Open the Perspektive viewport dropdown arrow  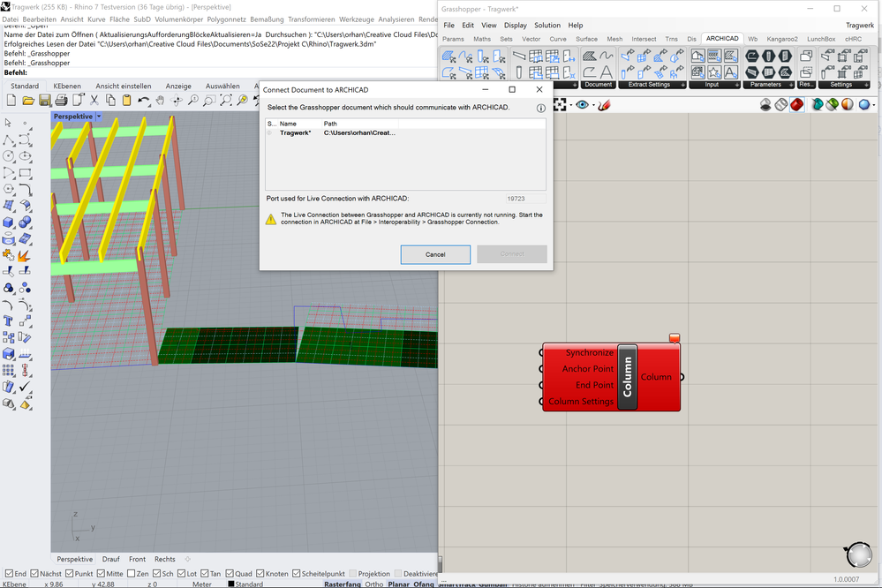click(98, 117)
